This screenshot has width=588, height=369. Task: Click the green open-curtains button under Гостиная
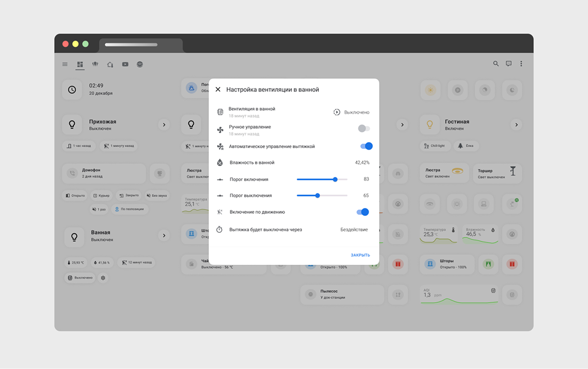[x=488, y=264]
